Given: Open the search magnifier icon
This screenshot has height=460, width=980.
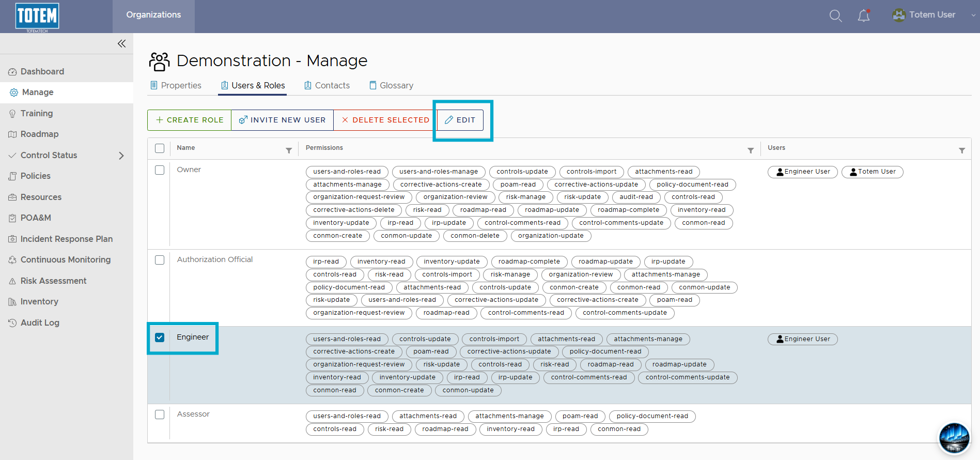Looking at the screenshot, I should (x=835, y=16).
